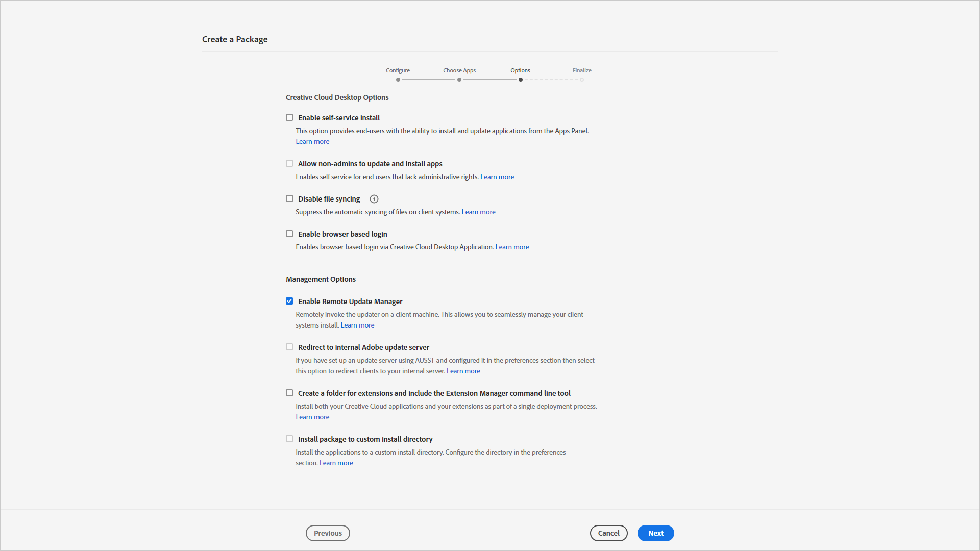This screenshot has width=980, height=551.
Task: Select the Options tab in wizard
Action: (520, 70)
